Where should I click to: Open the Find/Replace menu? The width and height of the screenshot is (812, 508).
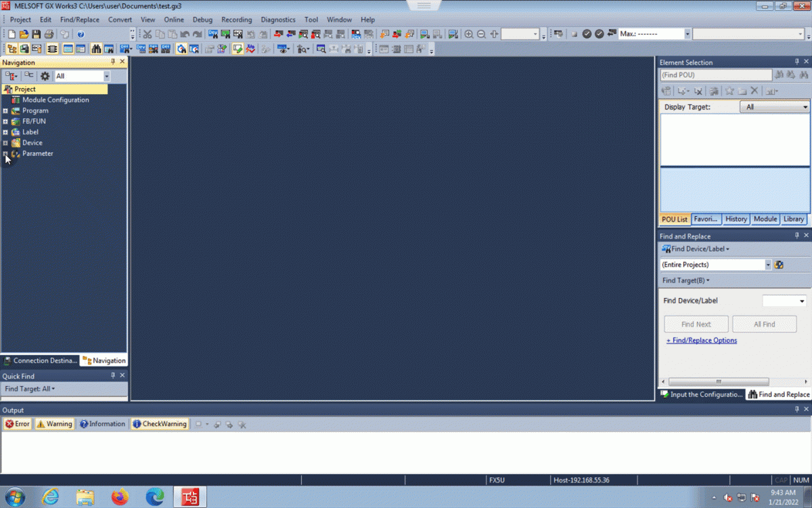80,20
